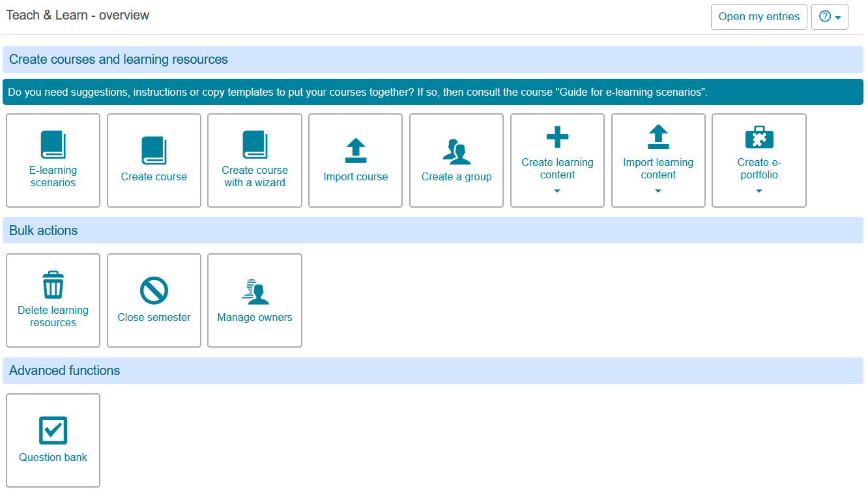This screenshot has width=868, height=500.
Task: Click the E-learning scenarios book icon
Action: click(53, 145)
